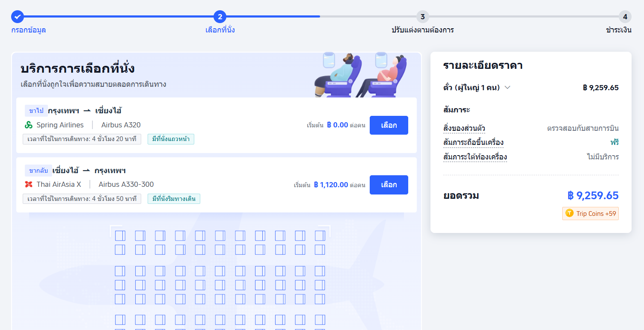Expand the ตั๋ว (ผู้ใหญ่ 1 คน) price chevron

(507, 88)
